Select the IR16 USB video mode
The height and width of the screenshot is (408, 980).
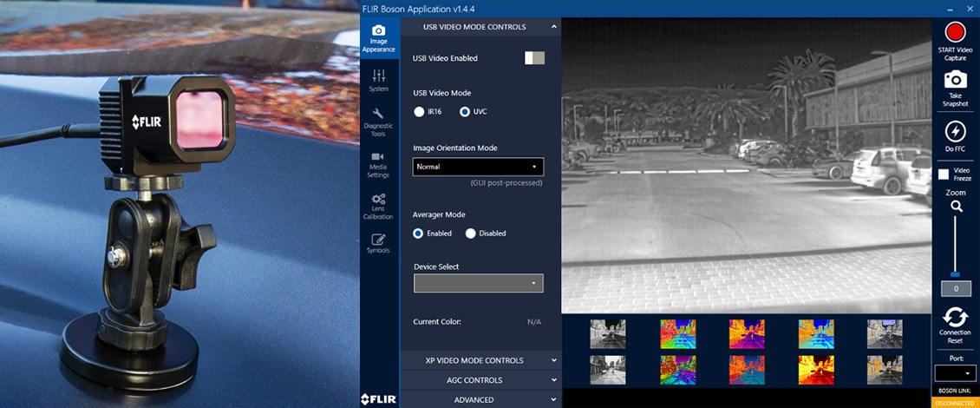pos(420,112)
